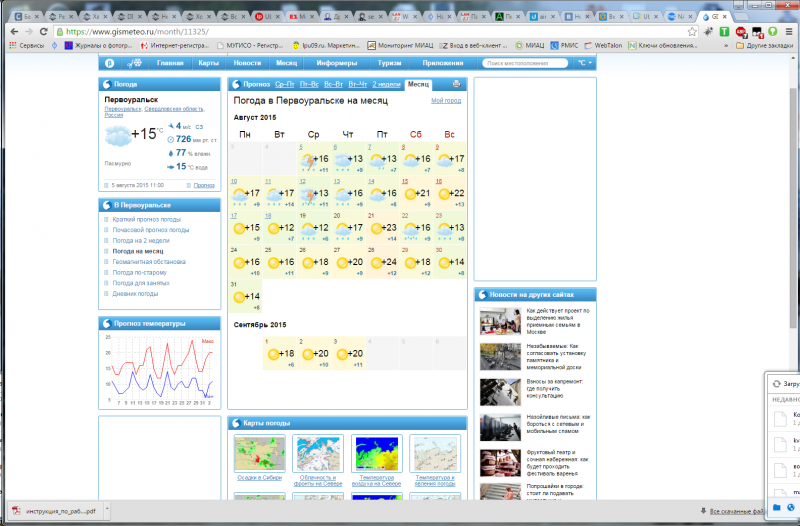
Task: Click the green T extension icon
Action: (x=724, y=32)
